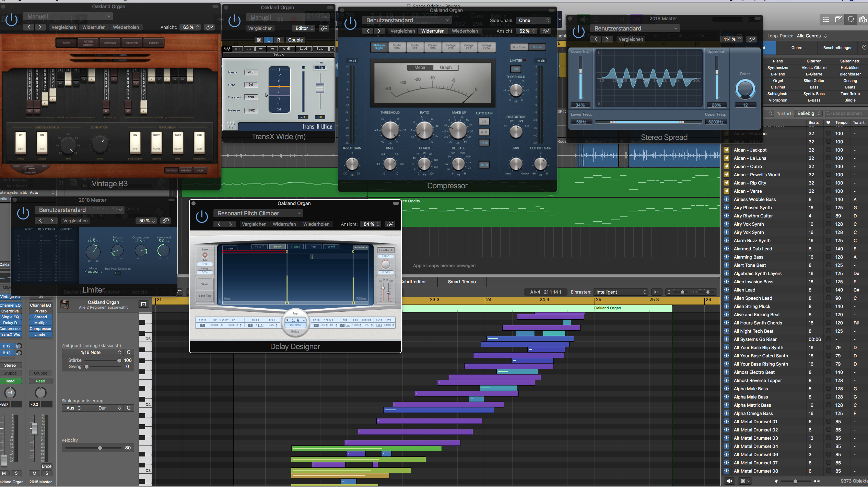This screenshot has width=868, height=487.
Task: Click Last Tap button in Delay Designer
Action: tap(205, 296)
